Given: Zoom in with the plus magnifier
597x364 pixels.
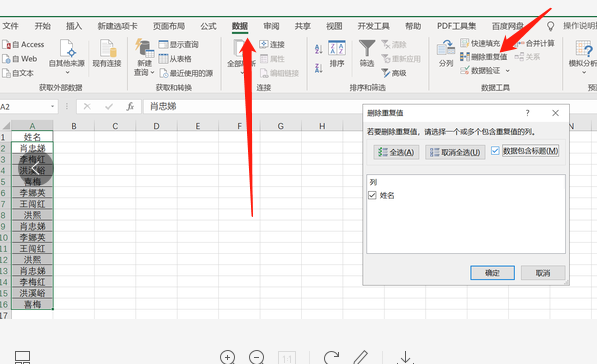Looking at the screenshot, I should pos(227,358).
